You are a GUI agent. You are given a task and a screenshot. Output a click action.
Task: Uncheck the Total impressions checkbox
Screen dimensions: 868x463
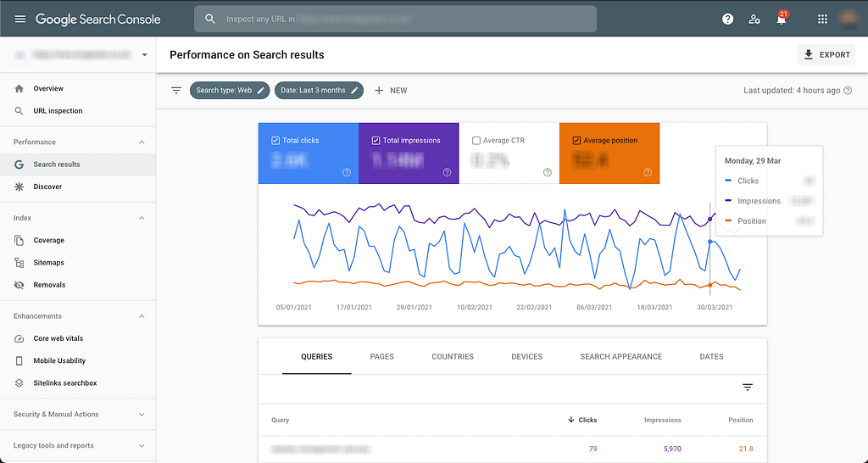[376, 141]
